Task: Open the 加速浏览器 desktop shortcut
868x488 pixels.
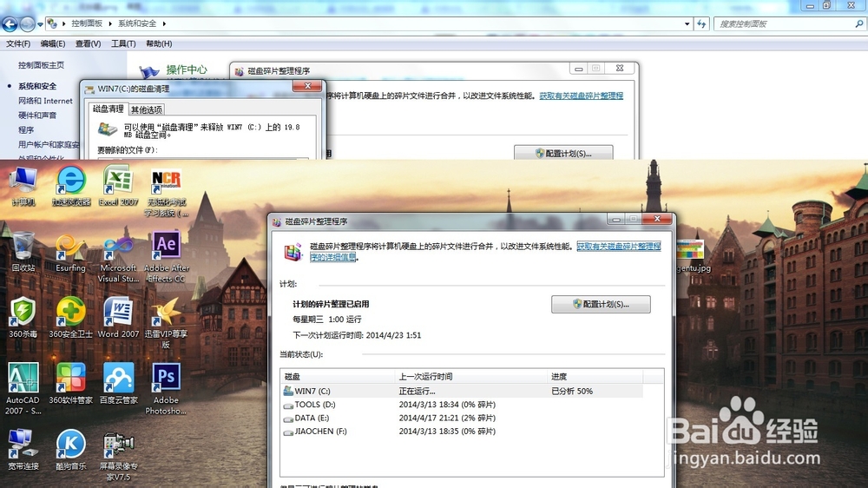Action: [71, 187]
